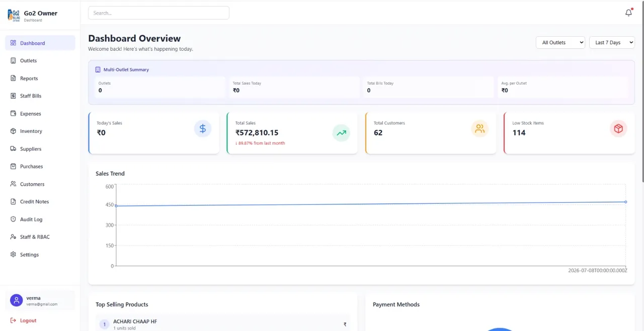Viewport: 644px width, 331px height.
Task: Click the Customers people icon in sidebar
Action: coord(13,184)
